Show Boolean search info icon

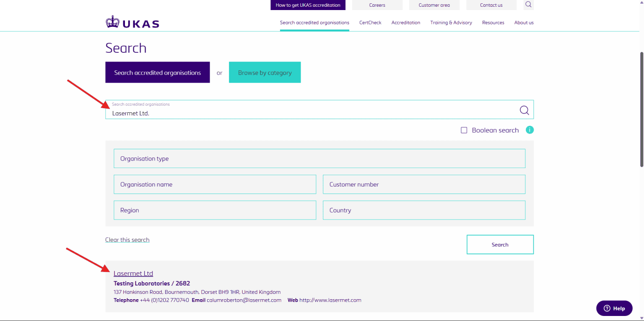coord(530,130)
